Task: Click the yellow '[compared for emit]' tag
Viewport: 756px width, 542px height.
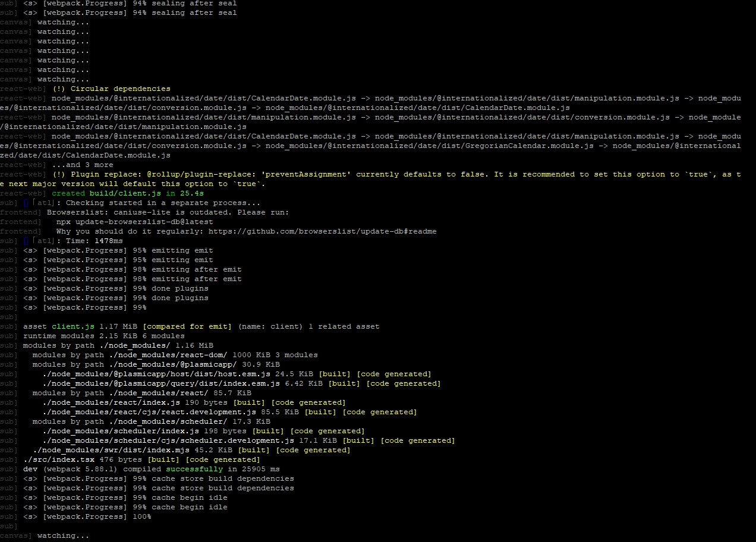Action: 188,326
